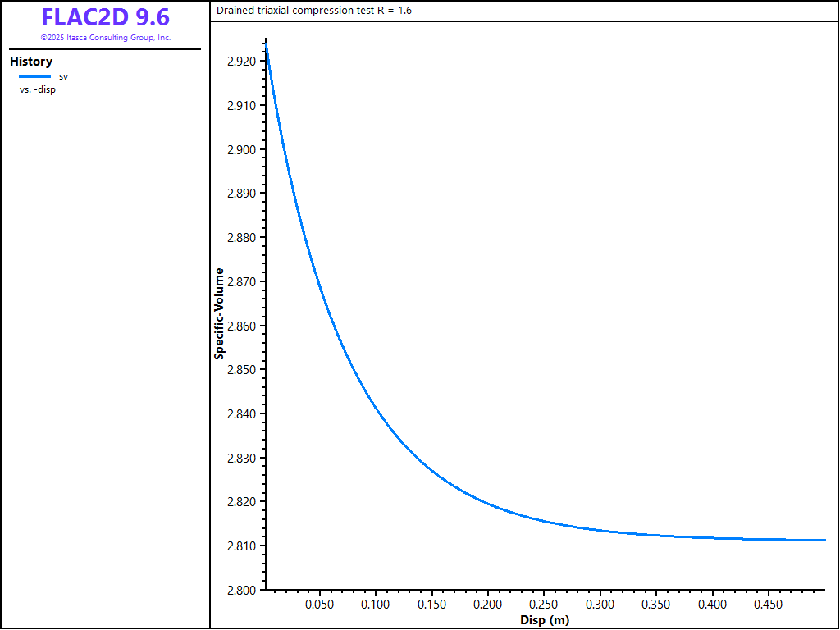This screenshot has height=630, width=840.
Task: Click the 'Drained triaxial compression test' plot title
Action: [313, 11]
